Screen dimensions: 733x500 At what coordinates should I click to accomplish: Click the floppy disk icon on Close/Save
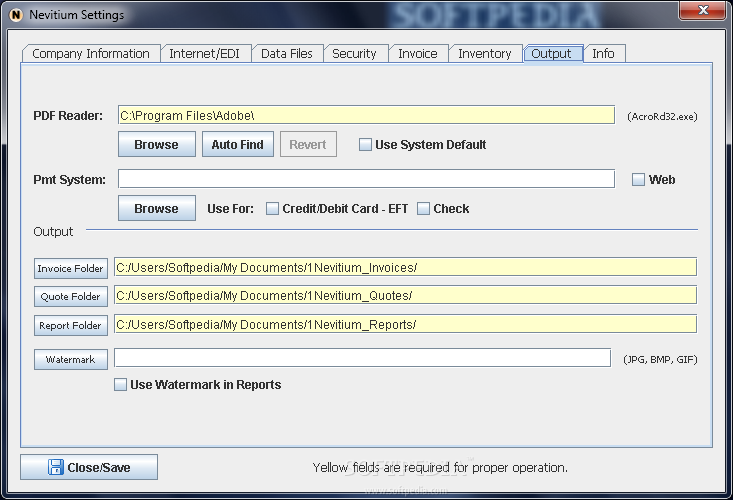56,467
